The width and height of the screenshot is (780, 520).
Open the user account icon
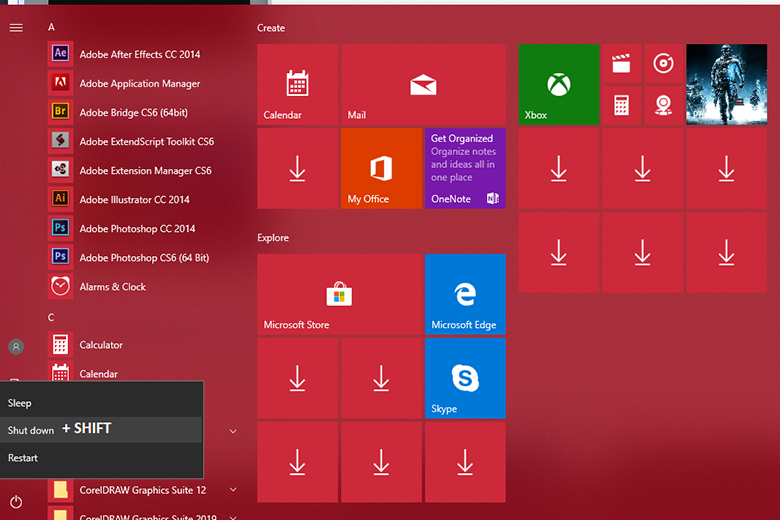coord(16,347)
